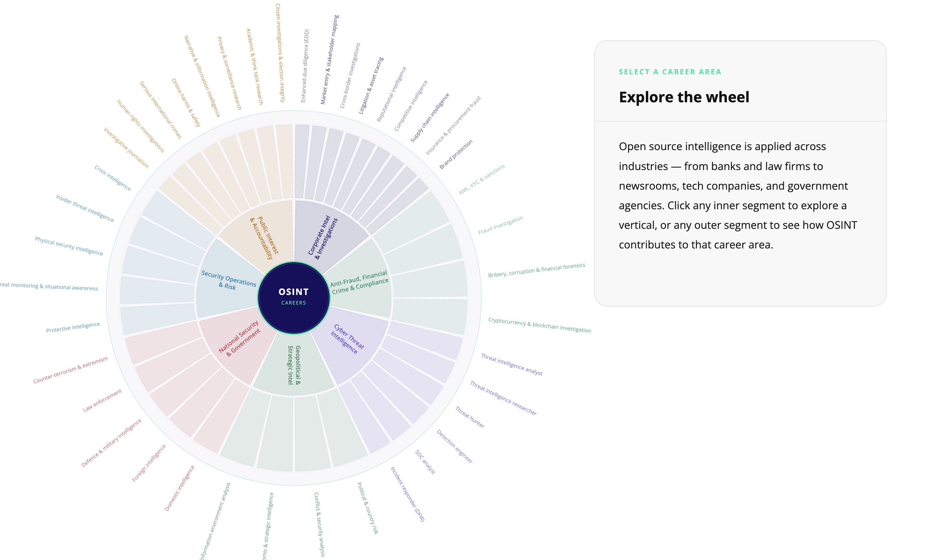
Task: Open the Geopolitical & Strategic Intel segment
Action: 294,365
